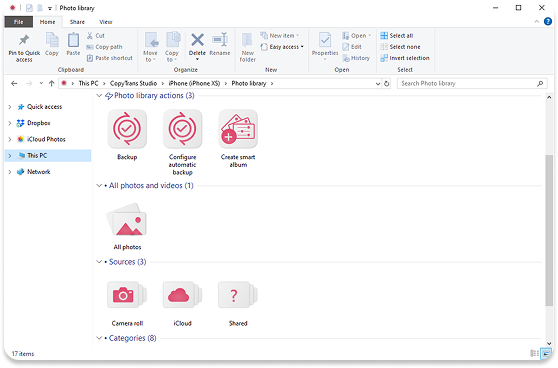The image size is (558, 368).
Task: Collapse the ribbon with the chevron
Action: [536, 22]
